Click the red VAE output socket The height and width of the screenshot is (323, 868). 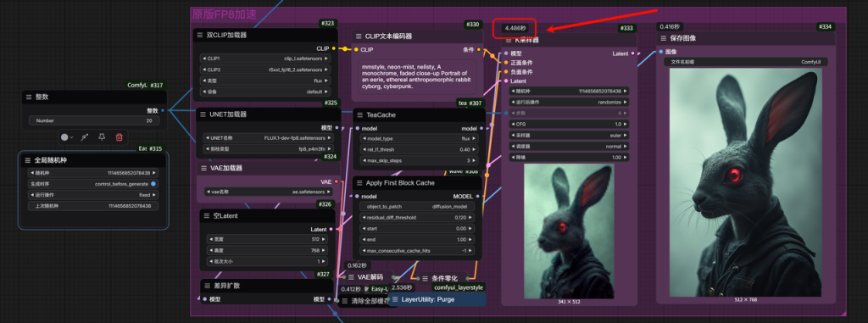(x=336, y=181)
